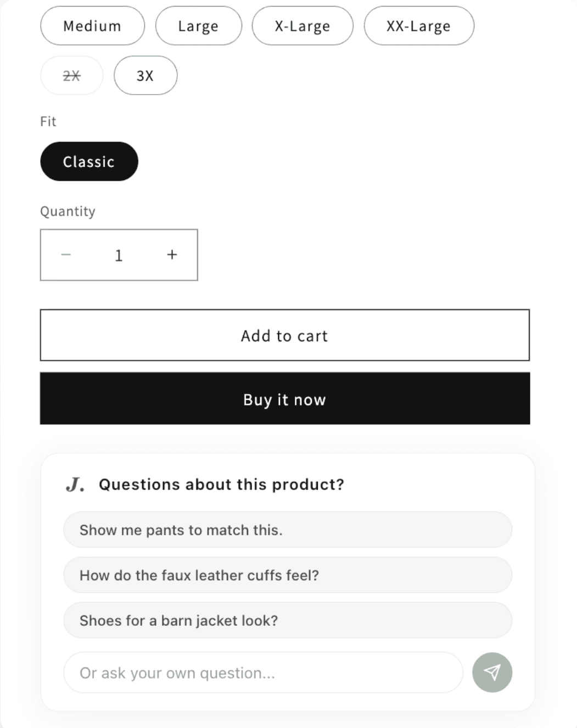Select 'Shoes for a barn jacket look?' suggestion
The width and height of the screenshot is (577, 728).
pyautogui.click(x=288, y=620)
